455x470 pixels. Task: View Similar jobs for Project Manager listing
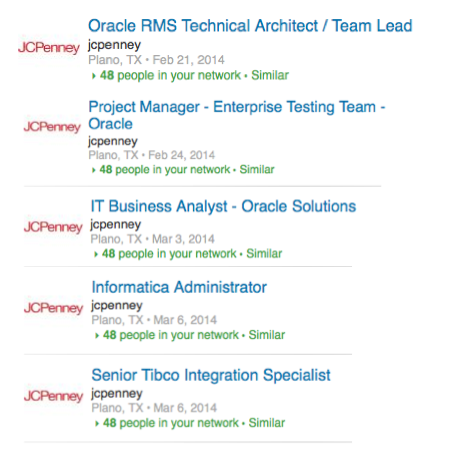tap(257, 170)
